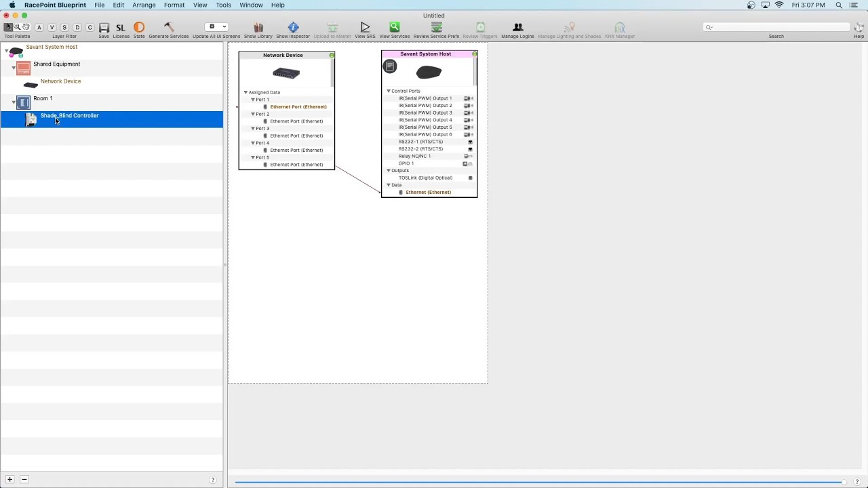Select IR(Serial PWM) Output 1 port

click(425, 98)
